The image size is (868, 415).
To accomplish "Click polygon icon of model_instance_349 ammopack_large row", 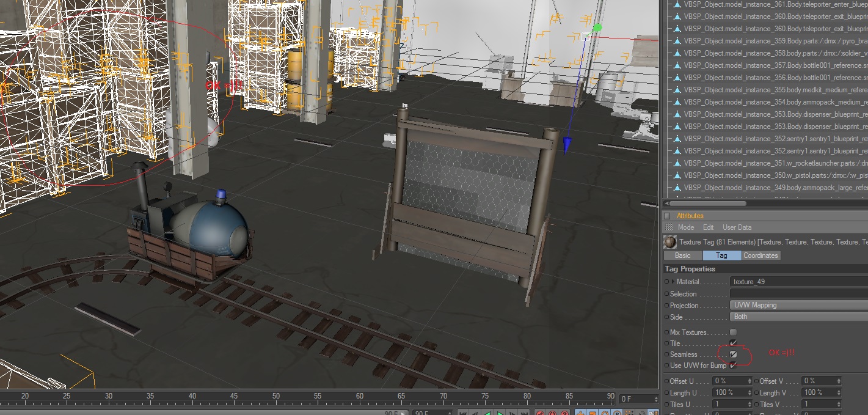I will point(677,188).
